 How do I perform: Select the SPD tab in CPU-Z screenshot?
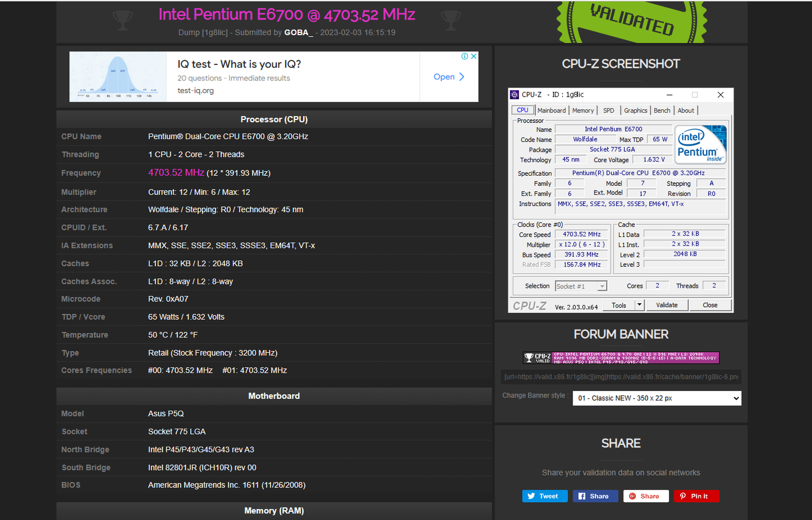click(x=609, y=110)
